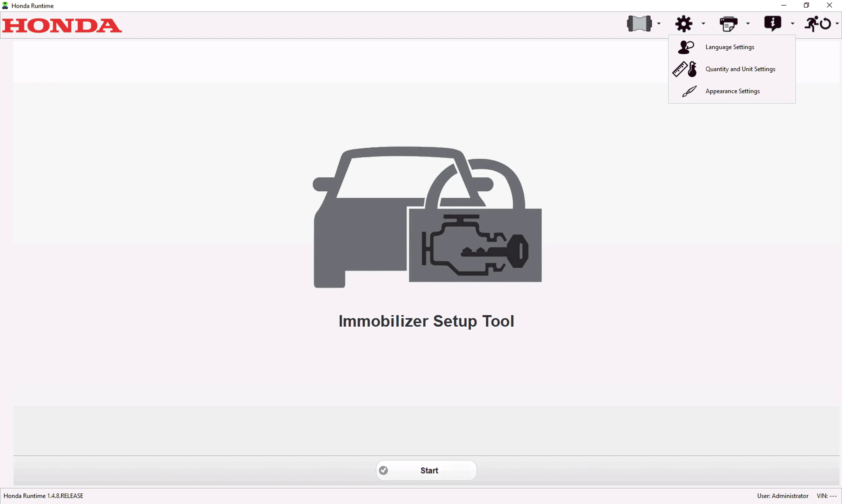Click the speaking head Language icon
Image resolution: width=842 pixels, height=504 pixels.
coord(686,47)
